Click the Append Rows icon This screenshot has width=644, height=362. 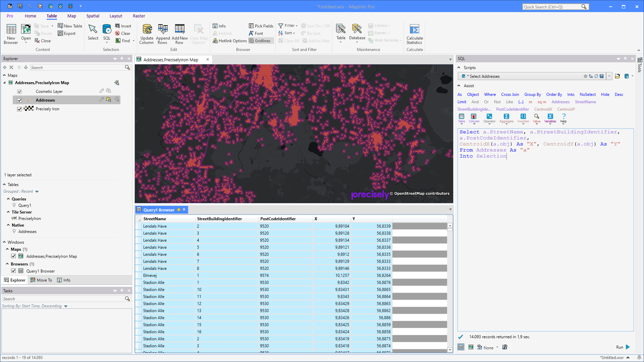point(163,33)
